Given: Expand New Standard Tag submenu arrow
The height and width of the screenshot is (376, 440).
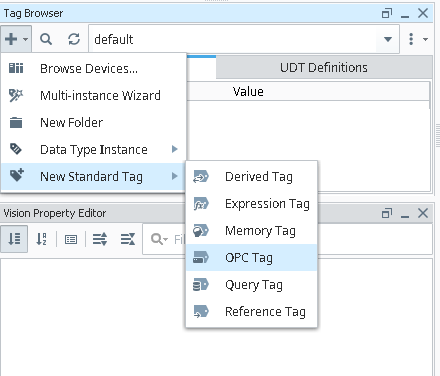Looking at the screenshot, I should tap(174, 176).
